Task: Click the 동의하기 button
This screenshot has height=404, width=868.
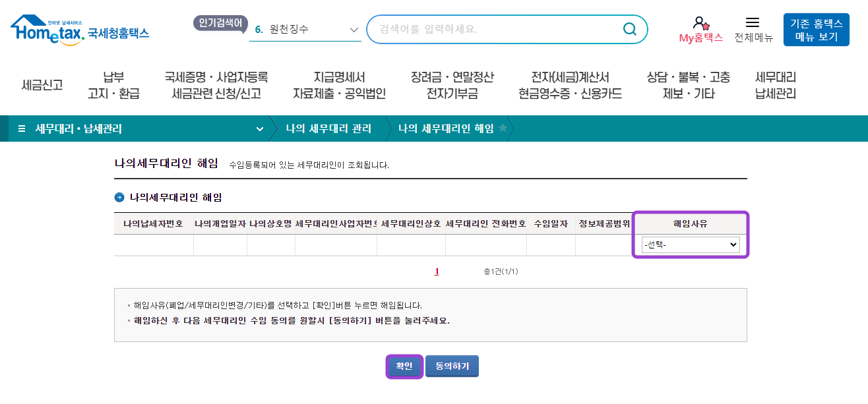Action: [452, 366]
